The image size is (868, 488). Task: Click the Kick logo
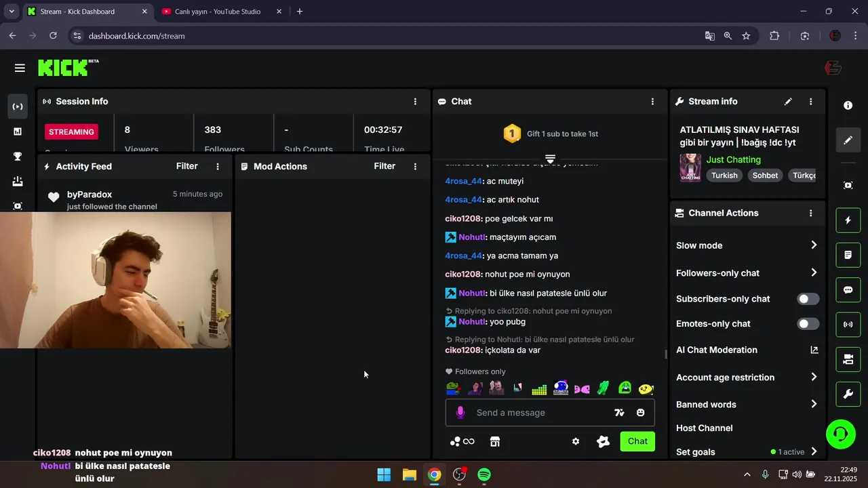(68, 67)
